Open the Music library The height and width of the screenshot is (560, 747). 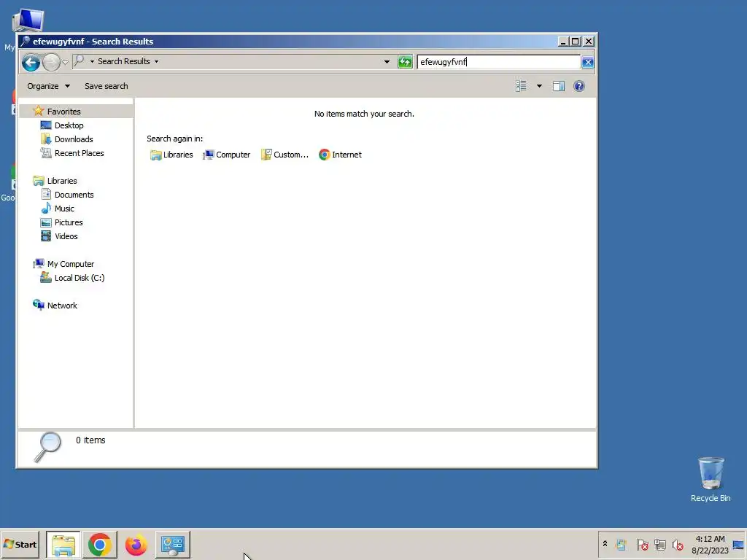click(64, 209)
